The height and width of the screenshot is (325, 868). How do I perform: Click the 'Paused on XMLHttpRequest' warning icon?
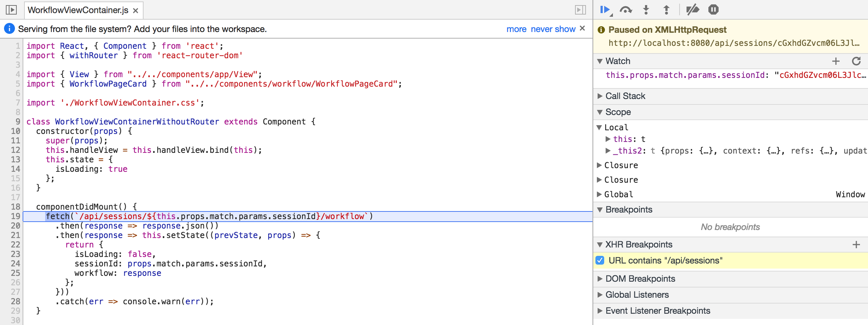click(601, 30)
